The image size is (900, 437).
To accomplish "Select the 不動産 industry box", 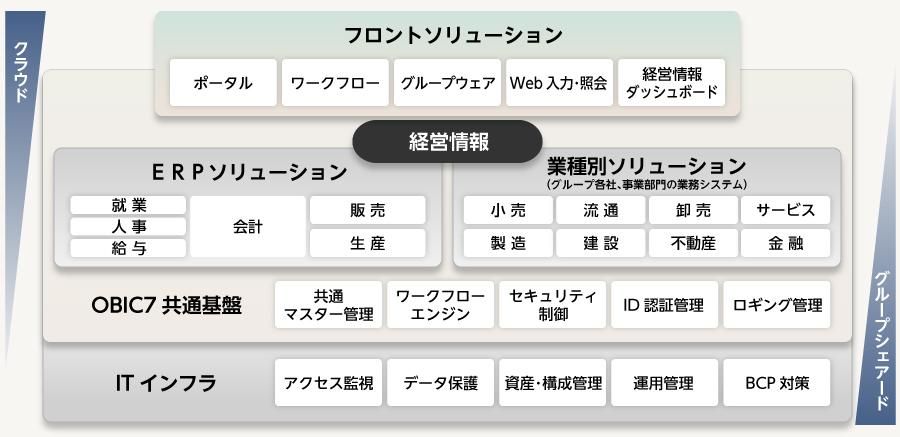I will point(693,243).
